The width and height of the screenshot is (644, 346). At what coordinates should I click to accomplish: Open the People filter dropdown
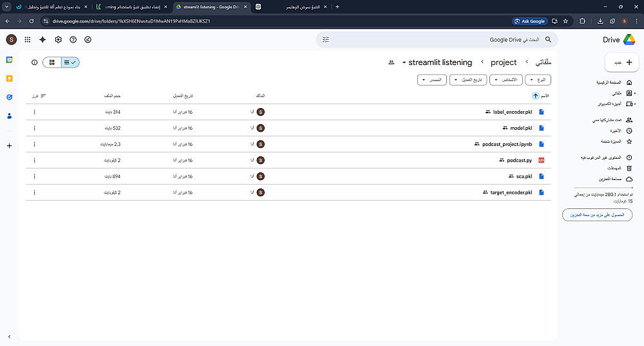(x=506, y=80)
